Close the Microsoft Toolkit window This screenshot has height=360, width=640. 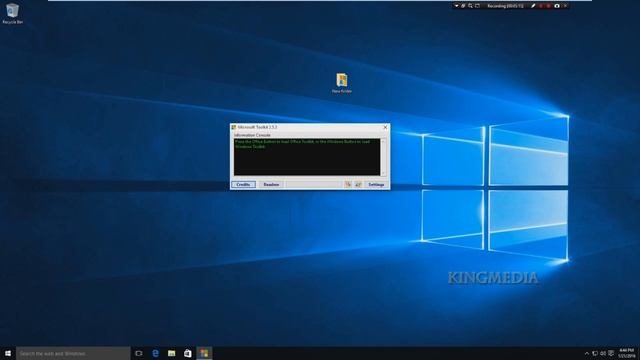pyautogui.click(x=385, y=127)
